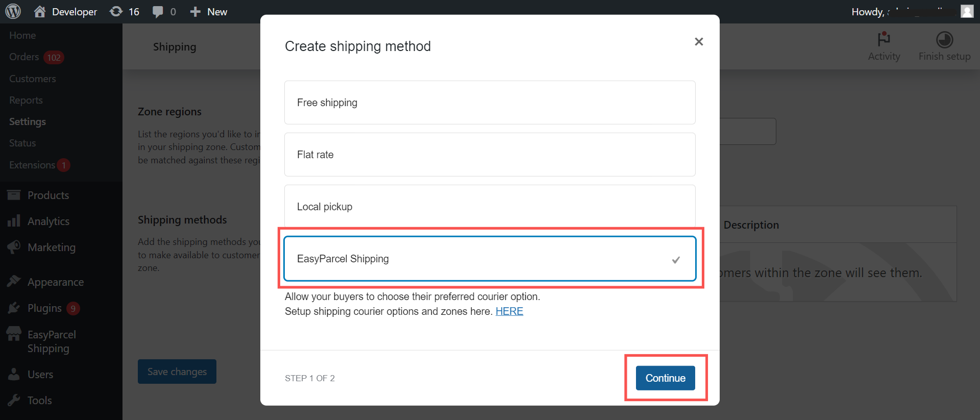Click the Plugins plug icon
This screenshot has width=980, height=420.
(x=14, y=308)
